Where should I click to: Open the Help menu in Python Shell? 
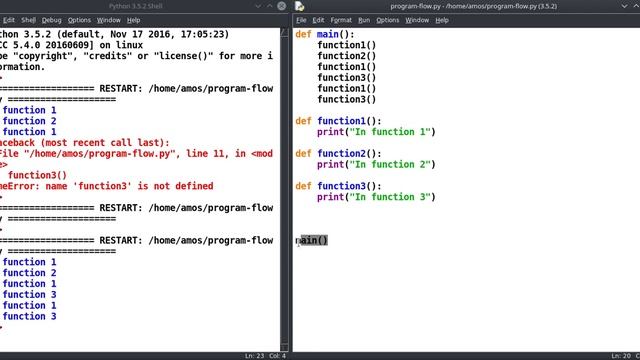click(x=133, y=20)
